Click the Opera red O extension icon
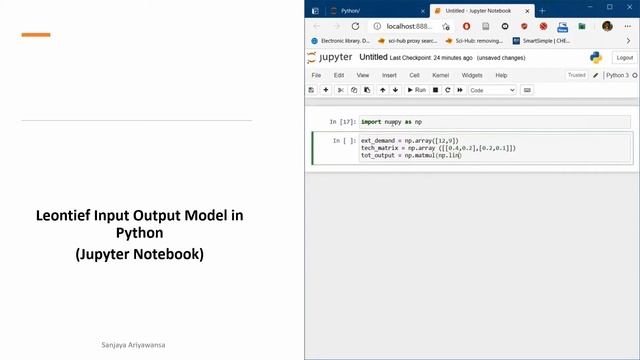640x360 pixels. pyautogui.click(x=467, y=26)
